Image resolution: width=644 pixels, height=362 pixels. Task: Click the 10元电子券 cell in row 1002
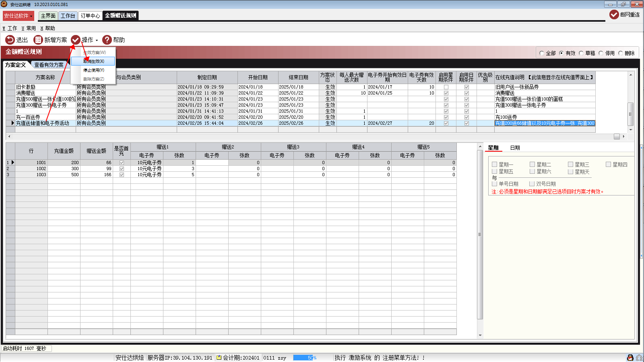147,169
